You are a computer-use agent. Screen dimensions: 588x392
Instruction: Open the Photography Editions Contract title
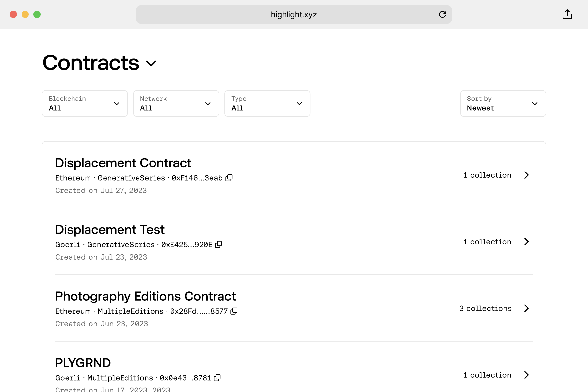tap(145, 296)
